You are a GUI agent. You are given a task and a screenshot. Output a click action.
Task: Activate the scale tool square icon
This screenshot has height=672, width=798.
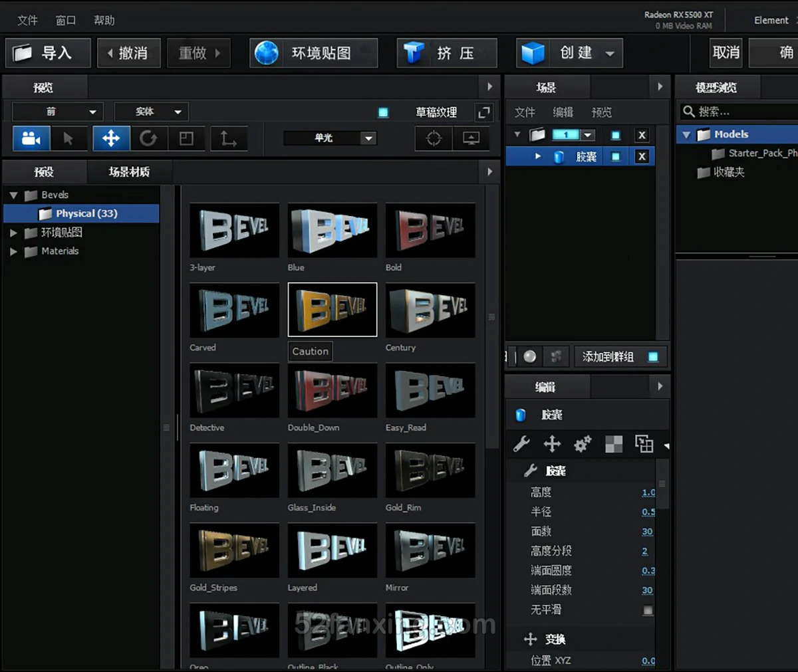tap(186, 138)
